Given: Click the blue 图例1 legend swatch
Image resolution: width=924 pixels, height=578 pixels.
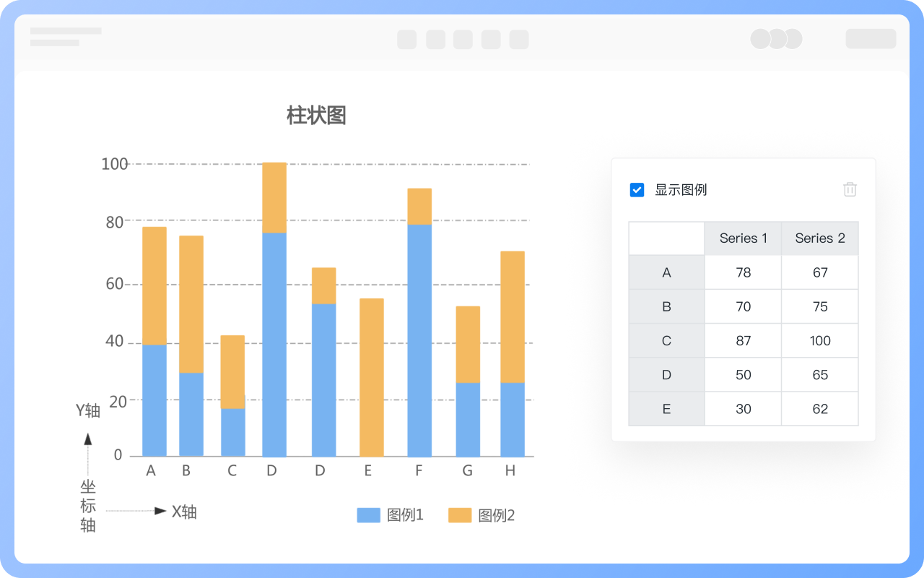Looking at the screenshot, I should coord(368,515).
